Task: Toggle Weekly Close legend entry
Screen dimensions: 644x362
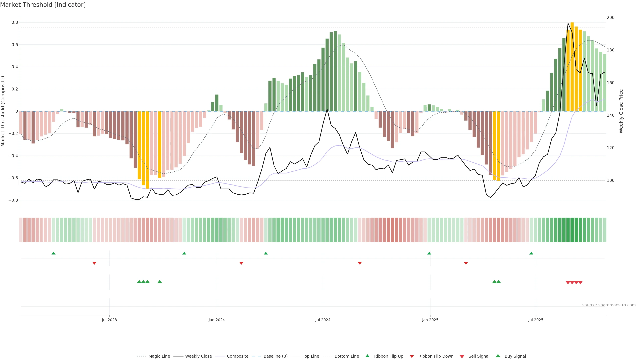Action: [x=198, y=356]
